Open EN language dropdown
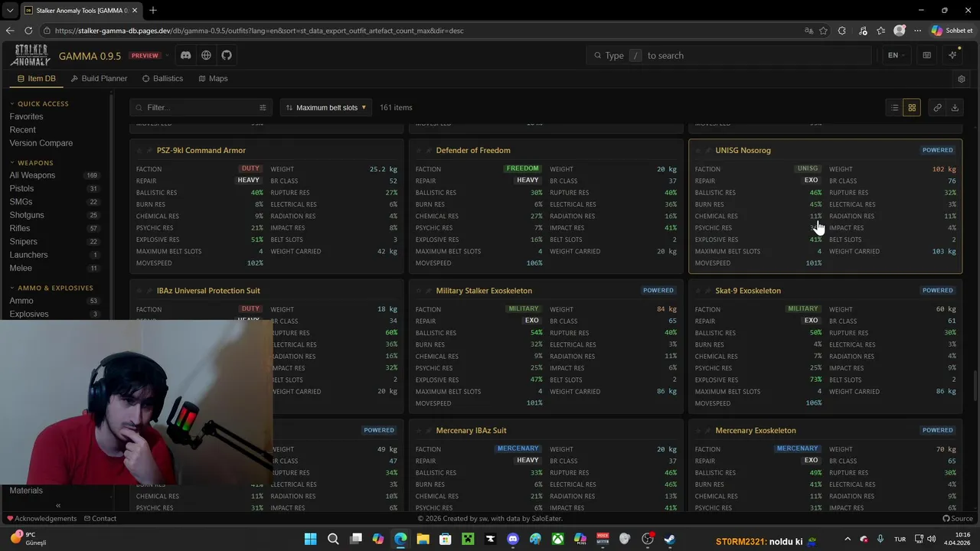The width and height of the screenshot is (980, 551). coord(896,55)
